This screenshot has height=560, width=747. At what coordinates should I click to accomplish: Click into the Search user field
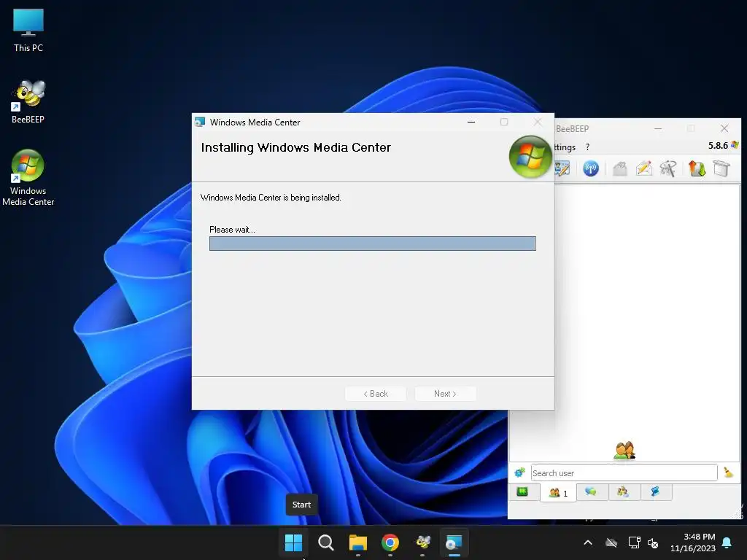[624, 472]
